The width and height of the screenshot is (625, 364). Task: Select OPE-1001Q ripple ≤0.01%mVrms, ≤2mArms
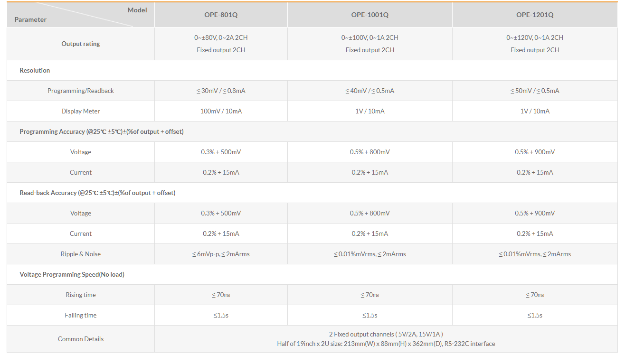pos(370,254)
